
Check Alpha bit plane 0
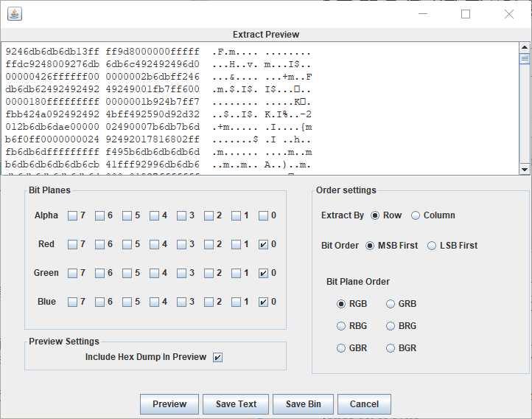(x=263, y=215)
